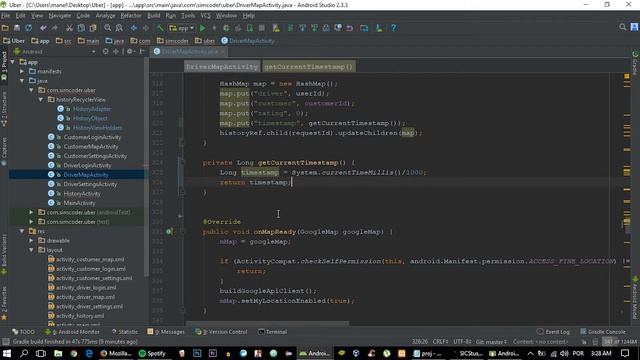Click the DriverMapActivity editor breadcrumb
Screen dimensions: 640x360
(x=222, y=67)
